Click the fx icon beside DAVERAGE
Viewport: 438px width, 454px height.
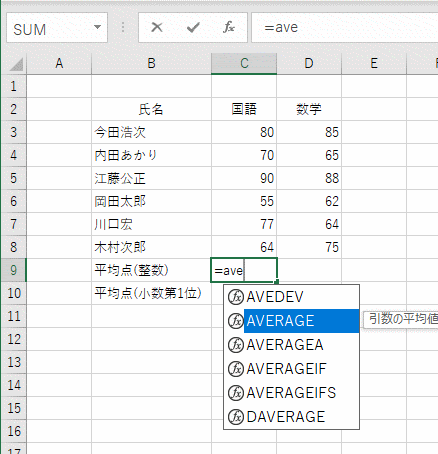[236, 417]
